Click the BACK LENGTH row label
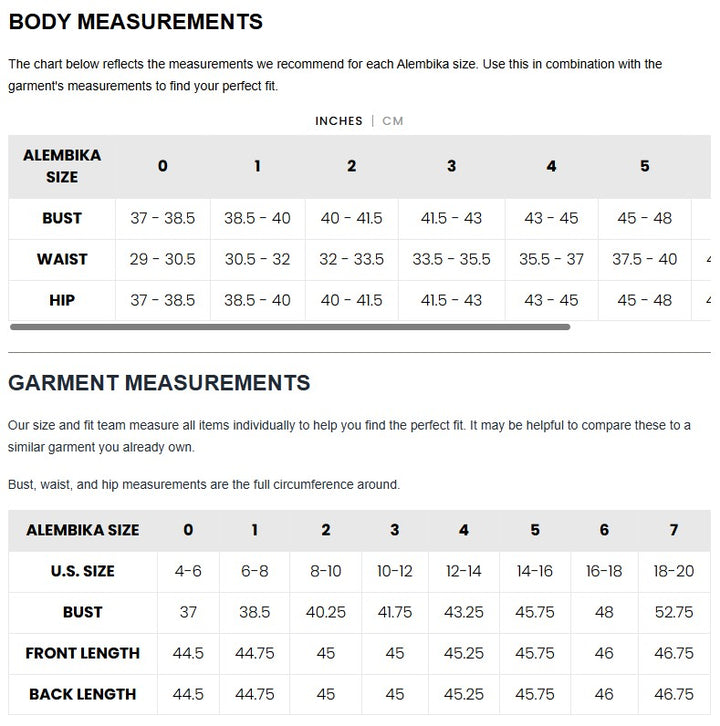The image size is (720, 726). click(x=83, y=694)
